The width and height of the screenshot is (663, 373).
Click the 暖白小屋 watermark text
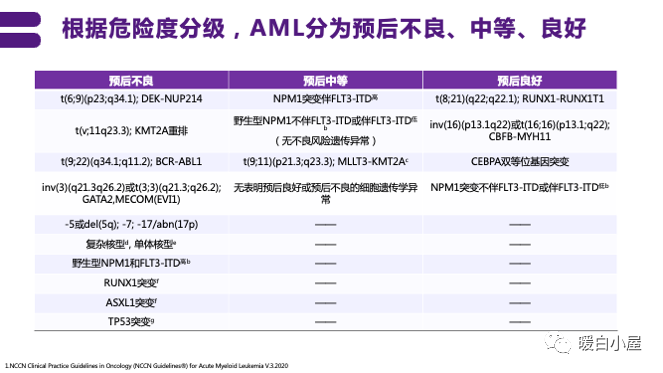[x=610, y=343]
